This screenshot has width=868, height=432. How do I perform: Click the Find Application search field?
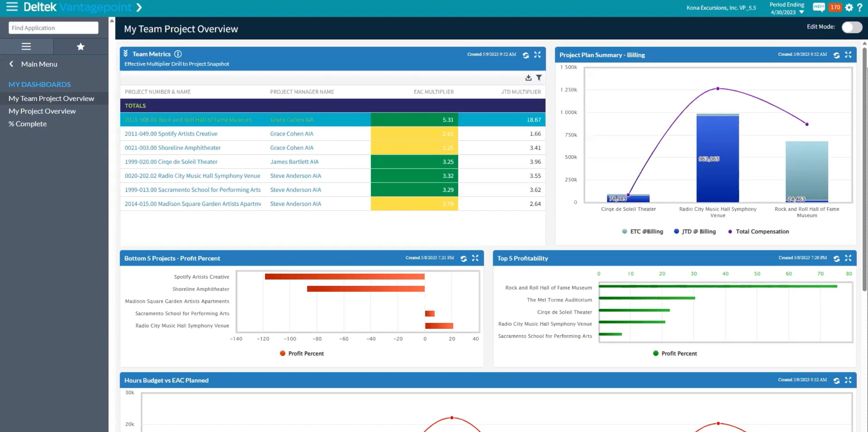[53, 28]
